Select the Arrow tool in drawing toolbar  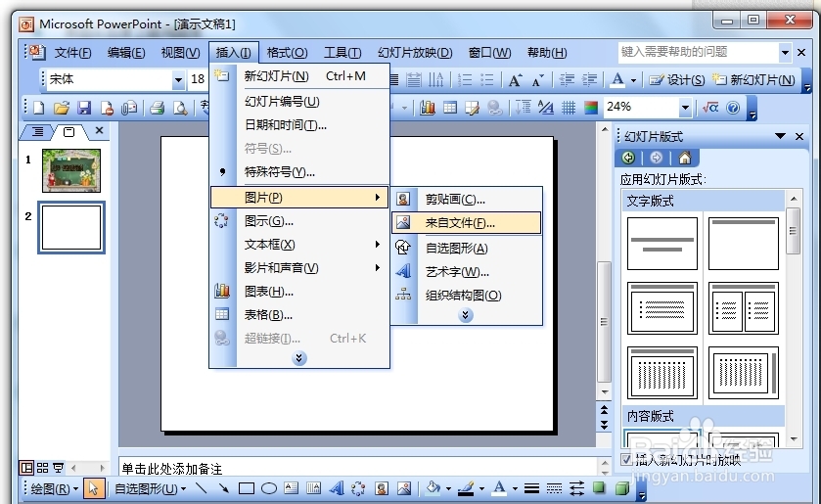(223, 488)
